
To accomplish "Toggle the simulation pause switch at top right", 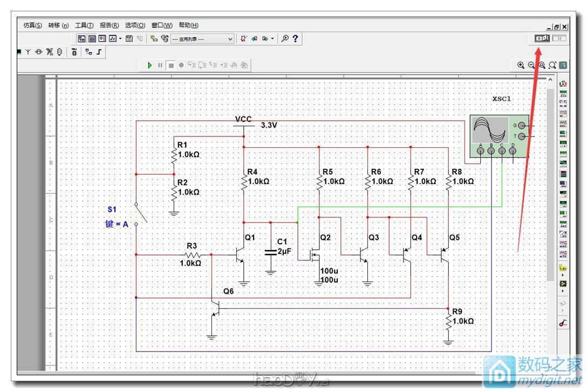I will pyautogui.click(x=559, y=38).
